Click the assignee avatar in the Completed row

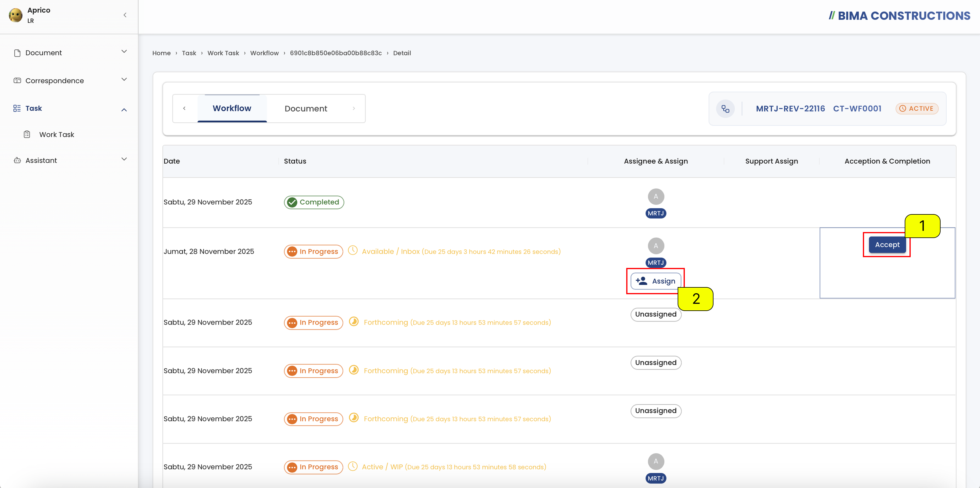tap(656, 196)
